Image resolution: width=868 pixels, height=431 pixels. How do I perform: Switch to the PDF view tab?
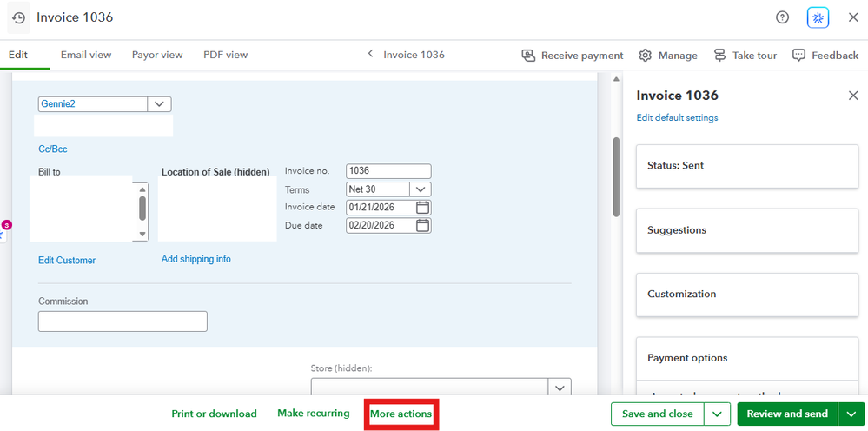[x=225, y=55]
